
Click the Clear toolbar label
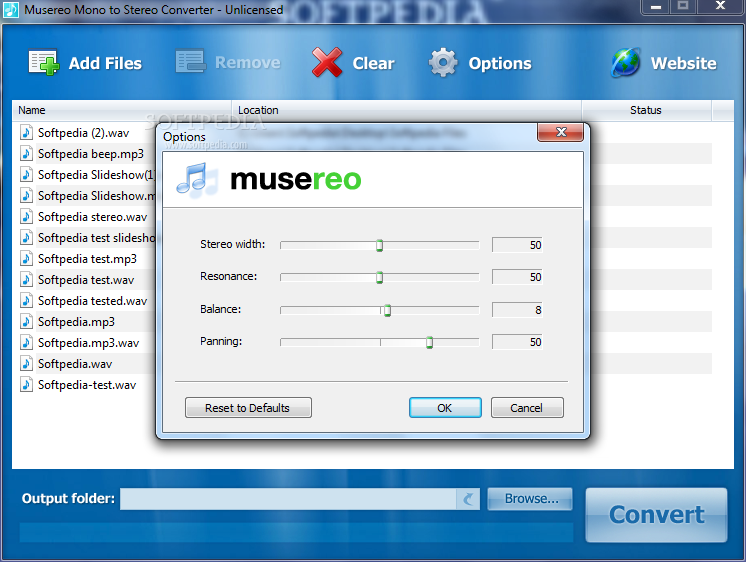pyautogui.click(x=373, y=63)
